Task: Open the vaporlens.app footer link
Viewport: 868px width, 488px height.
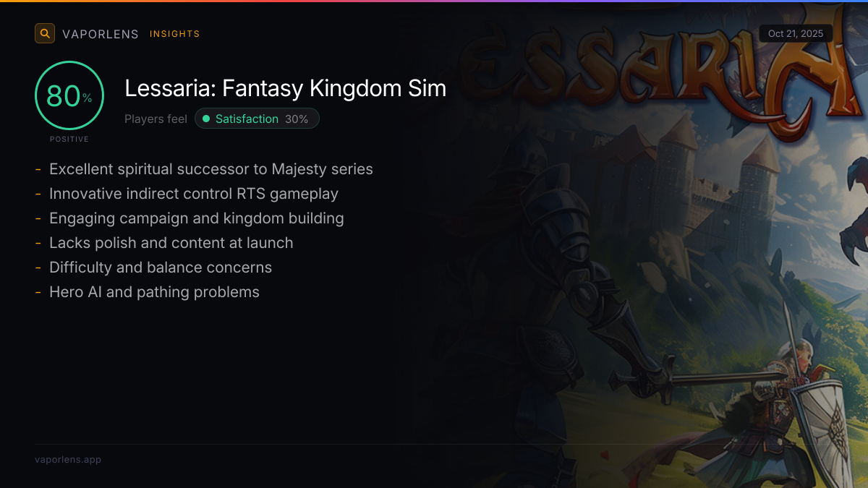Action: tap(68, 459)
